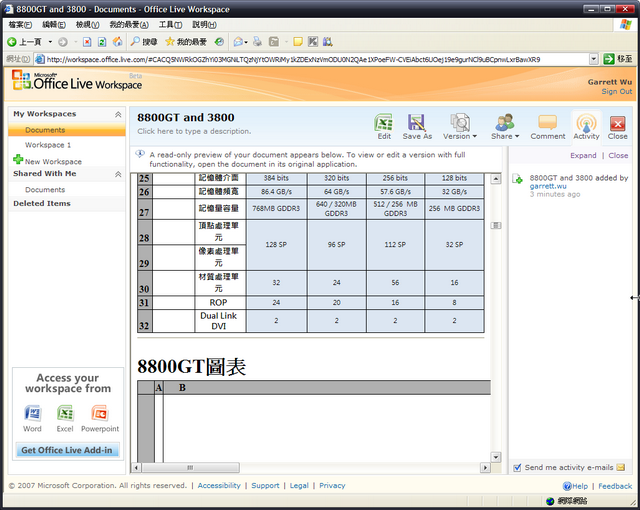Click Expand in the activity panel
Screen dimensions: 640x510
pos(583,155)
